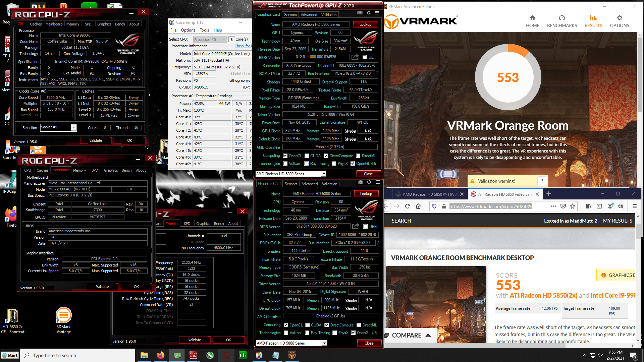This screenshot has width=644, height=362.
Task: Show hidden system tray icons
Action: click(x=584, y=355)
